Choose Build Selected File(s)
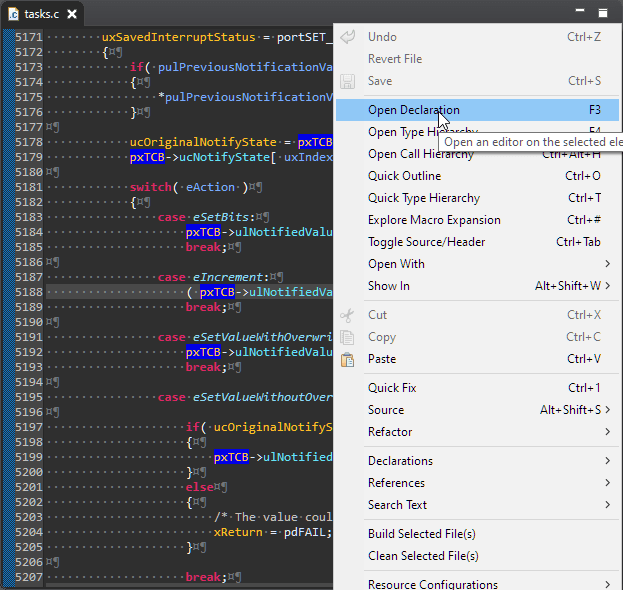The width and height of the screenshot is (623, 590). point(477,534)
